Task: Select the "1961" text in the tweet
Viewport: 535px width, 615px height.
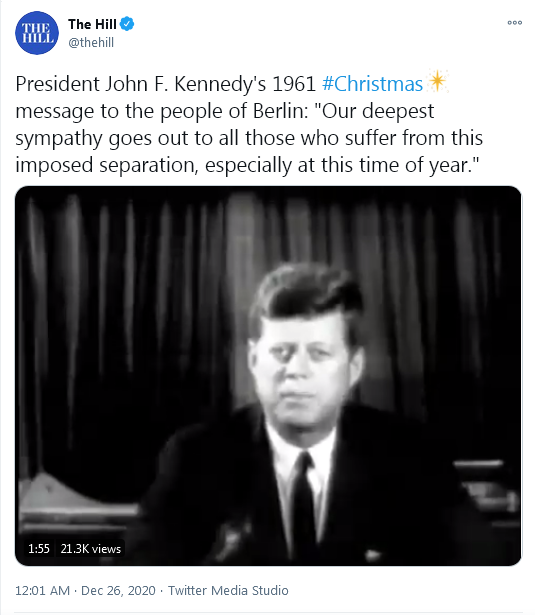Action: 294,84
